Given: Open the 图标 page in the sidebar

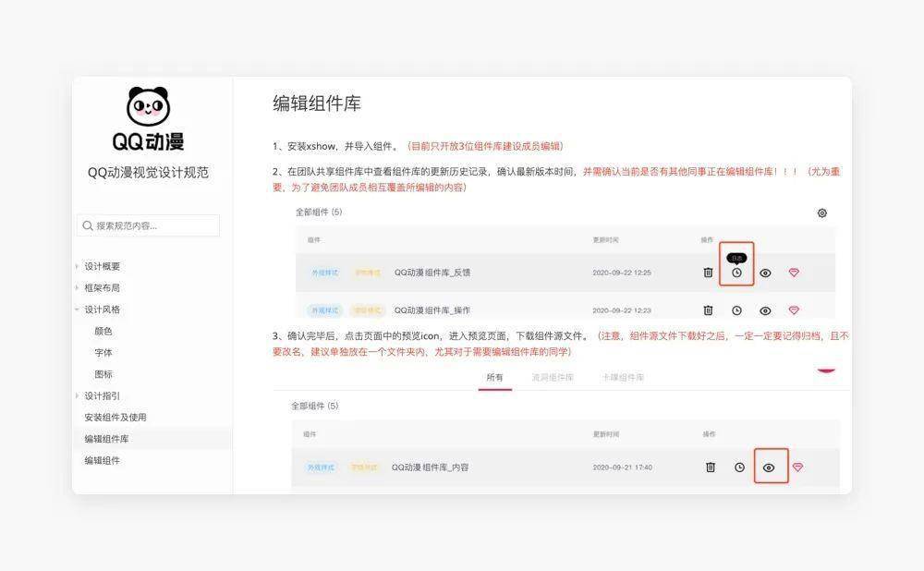Looking at the screenshot, I should (x=103, y=374).
